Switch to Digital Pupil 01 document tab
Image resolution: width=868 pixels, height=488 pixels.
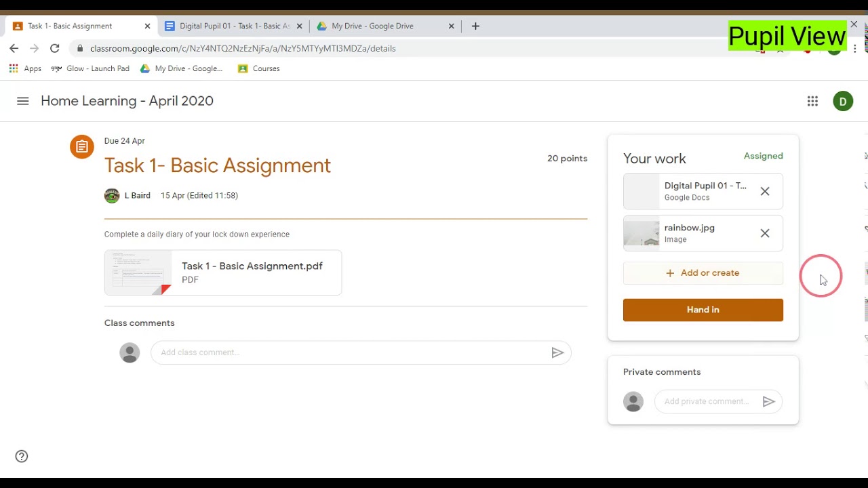tap(234, 26)
